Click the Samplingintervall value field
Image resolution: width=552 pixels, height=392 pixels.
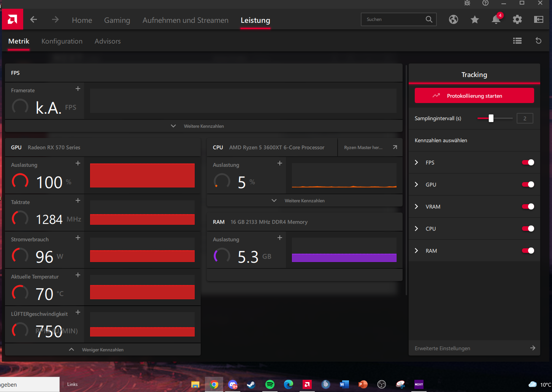click(525, 118)
